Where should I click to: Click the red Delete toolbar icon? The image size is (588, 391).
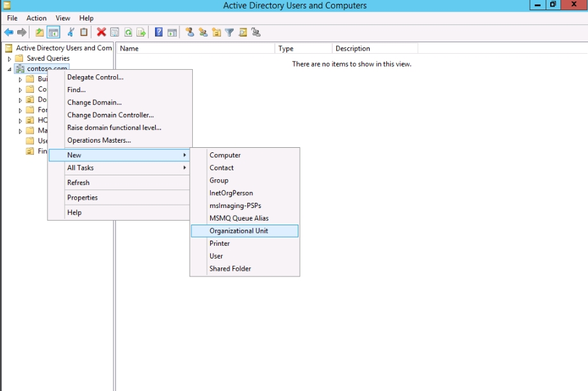click(101, 33)
